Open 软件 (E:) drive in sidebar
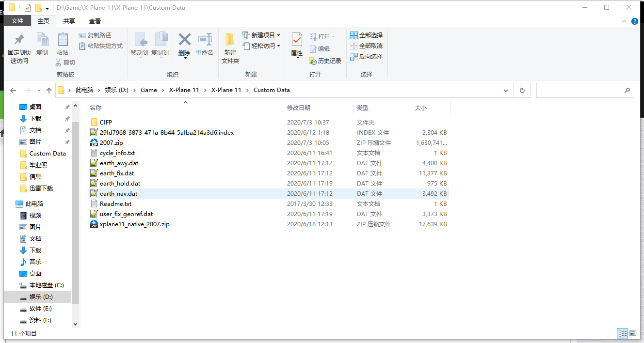The height and width of the screenshot is (343, 644). click(x=36, y=309)
